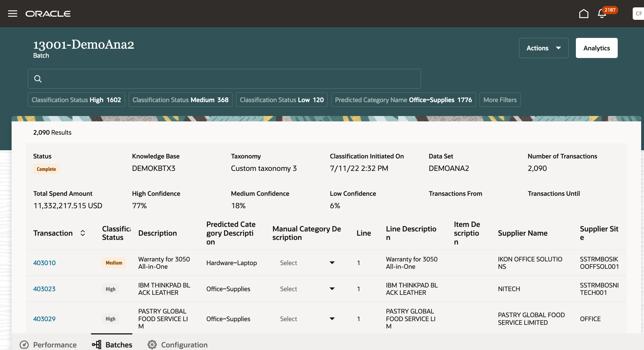
Task: Click the search magnifier icon
Action: [38, 79]
